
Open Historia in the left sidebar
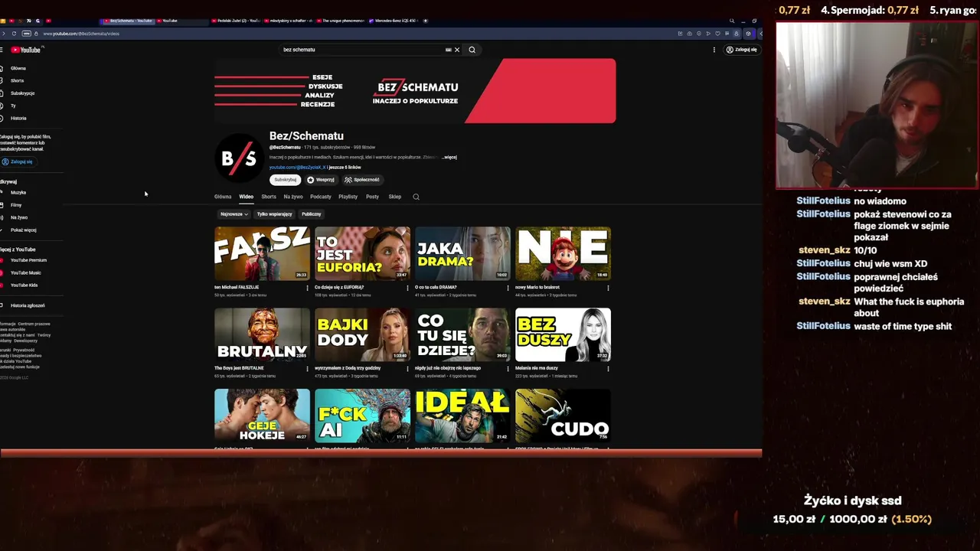coord(18,118)
